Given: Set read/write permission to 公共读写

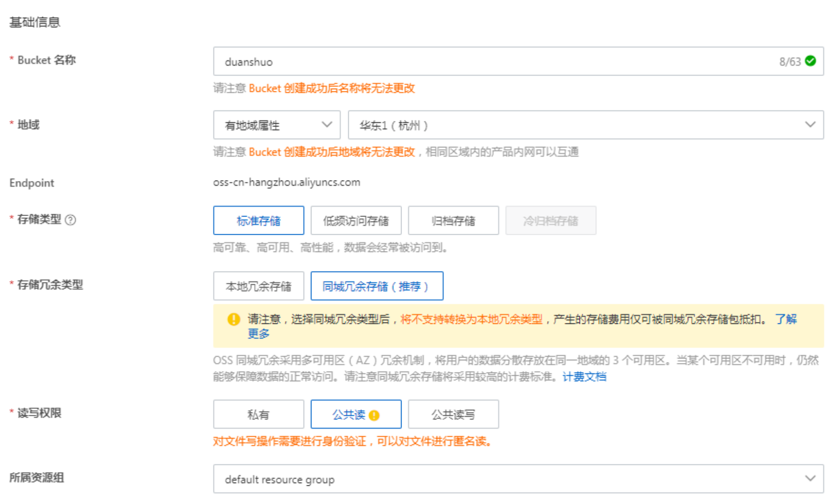Looking at the screenshot, I should [453, 414].
